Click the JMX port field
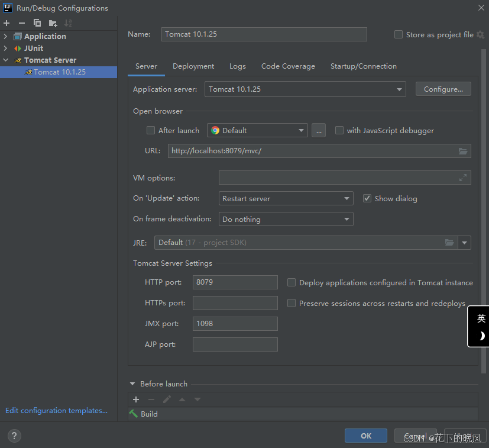The height and width of the screenshot is (448, 489). click(x=235, y=324)
